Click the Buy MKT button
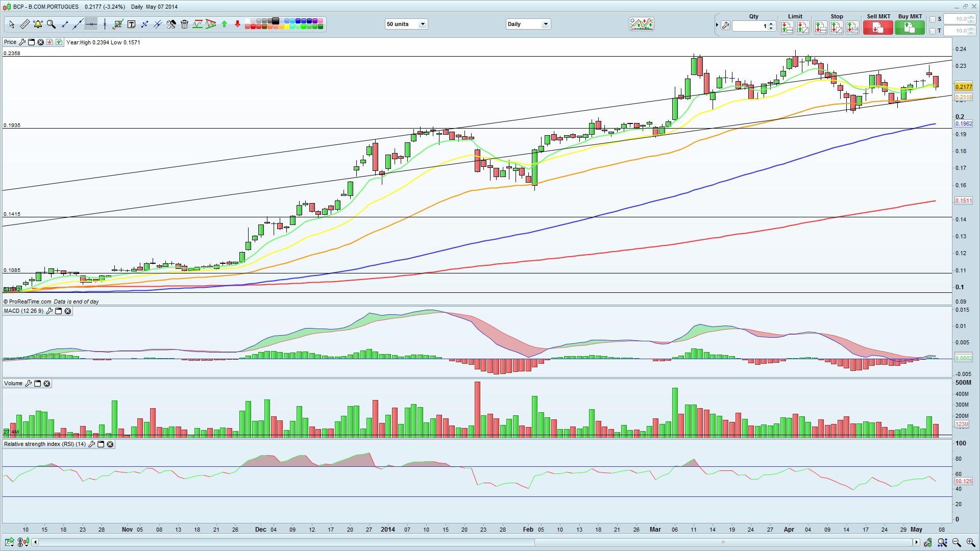The width and height of the screenshot is (980, 551). click(x=909, y=28)
